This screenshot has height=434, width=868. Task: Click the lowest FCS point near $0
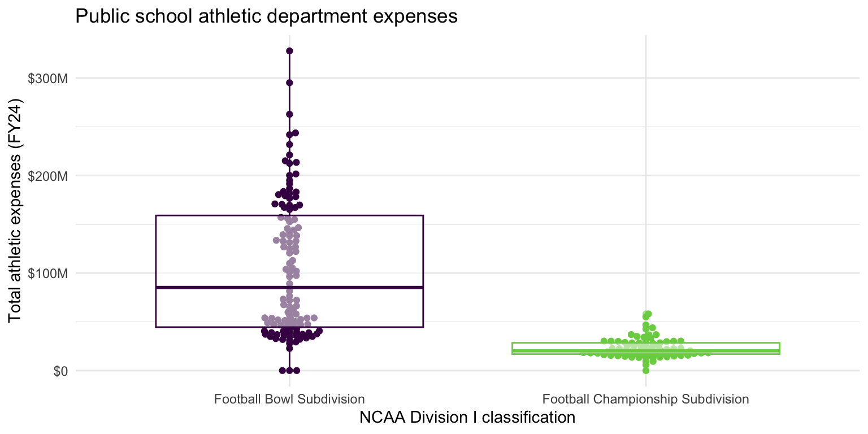click(646, 371)
